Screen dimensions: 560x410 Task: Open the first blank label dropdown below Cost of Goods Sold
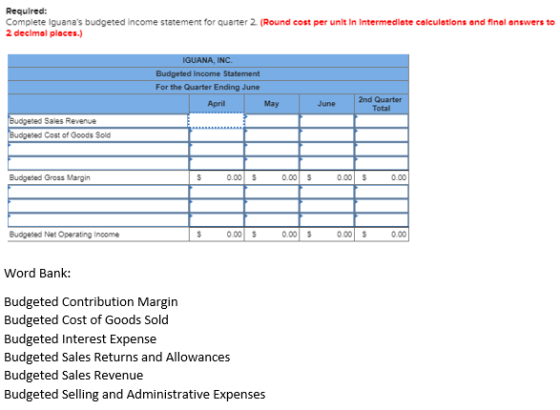(98, 149)
